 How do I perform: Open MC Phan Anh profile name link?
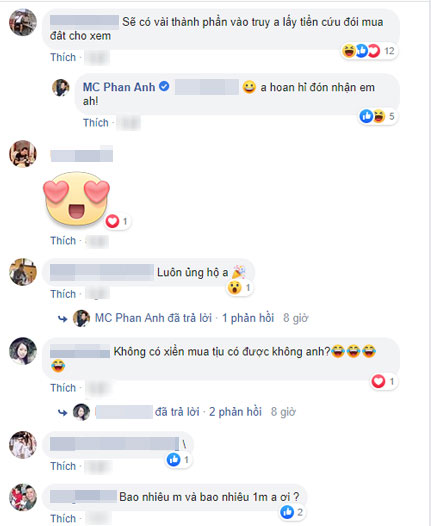point(119,87)
